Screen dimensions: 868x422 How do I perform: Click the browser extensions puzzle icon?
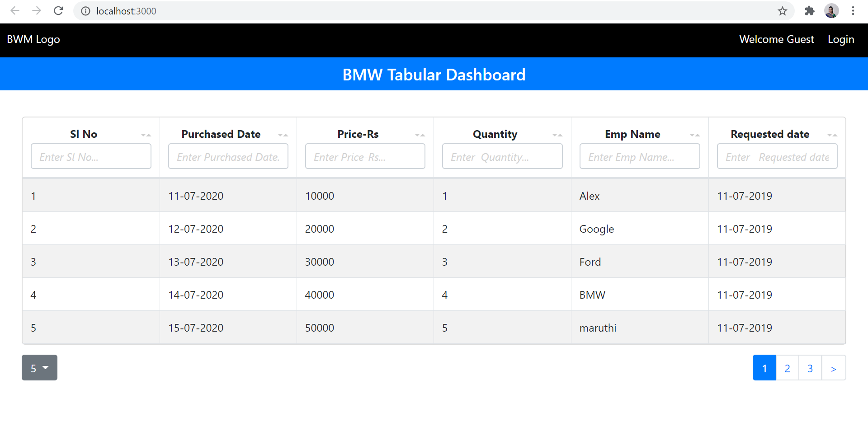[809, 11]
